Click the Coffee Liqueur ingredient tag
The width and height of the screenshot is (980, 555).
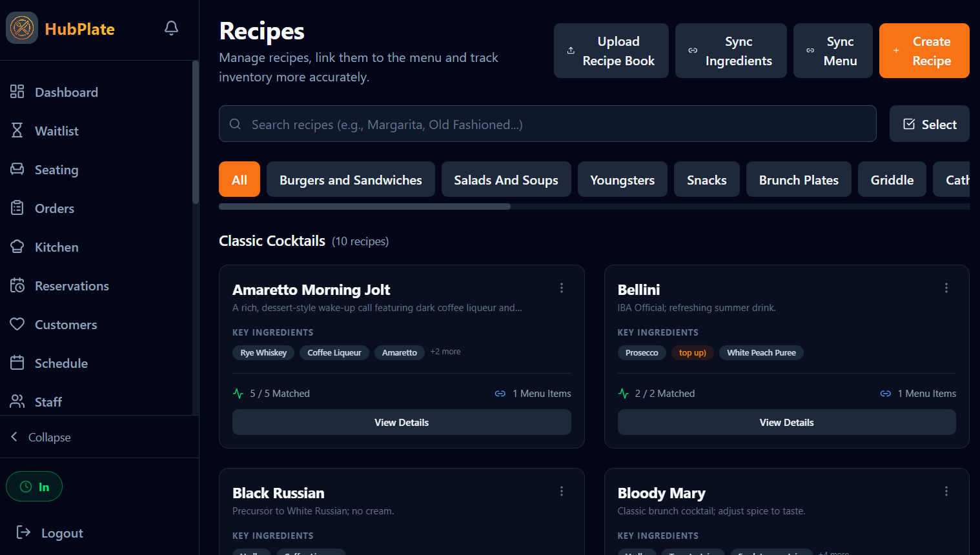pyautogui.click(x=334, y=352)
